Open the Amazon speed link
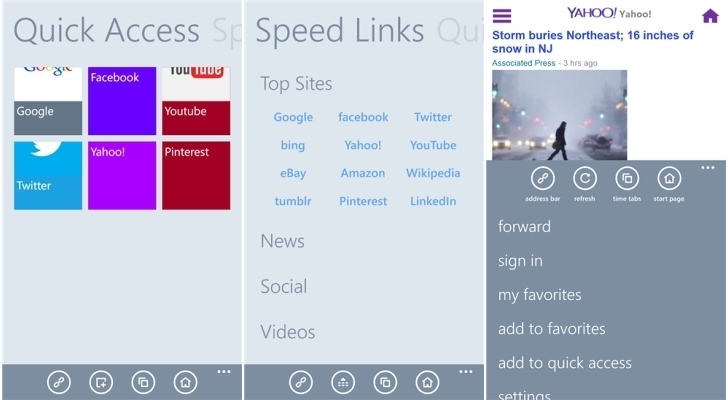The image size is (728, 400). point(363,173)
